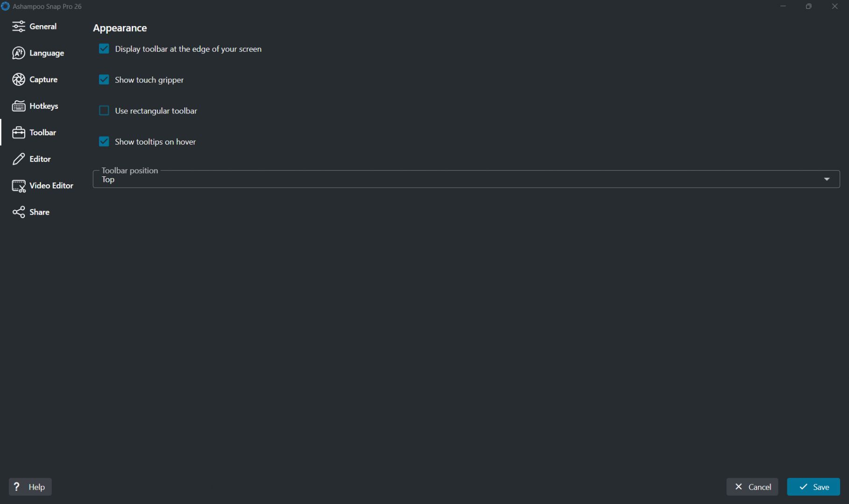This screenshot has width=849, height=504.
Task: Enable Use rectangular toolbar checkbox
Action: click(x=104, y=111)
